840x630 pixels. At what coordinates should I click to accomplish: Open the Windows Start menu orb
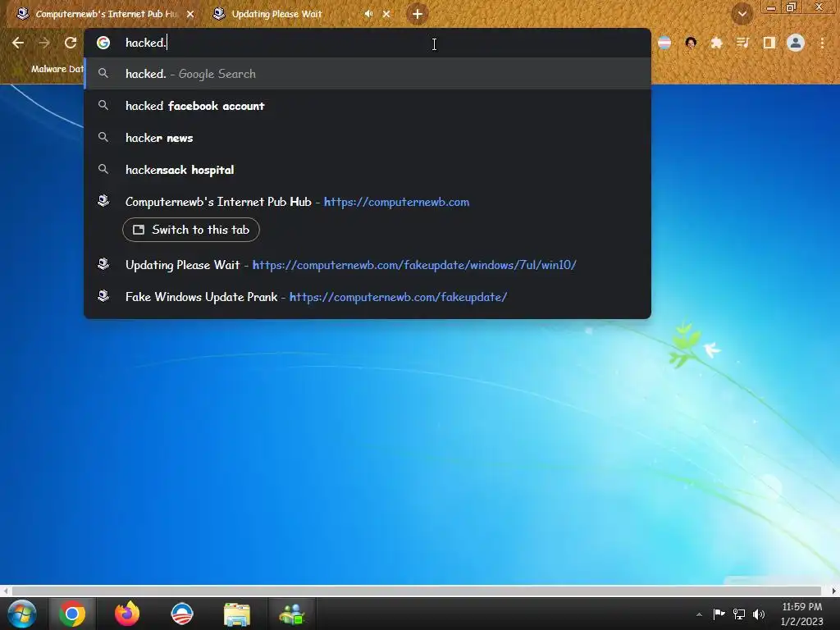click(22, 614)
